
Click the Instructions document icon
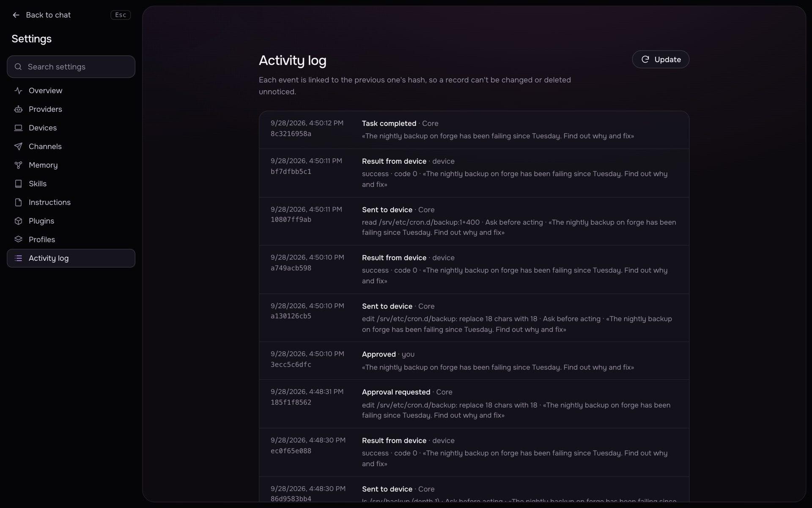pyautogui.click(x=18, y=202)
